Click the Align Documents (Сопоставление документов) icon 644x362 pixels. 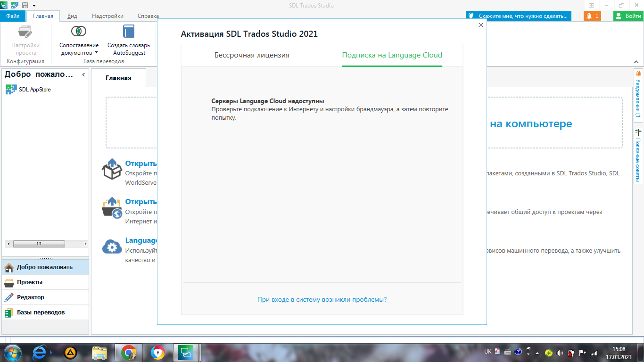pos(79,32)
